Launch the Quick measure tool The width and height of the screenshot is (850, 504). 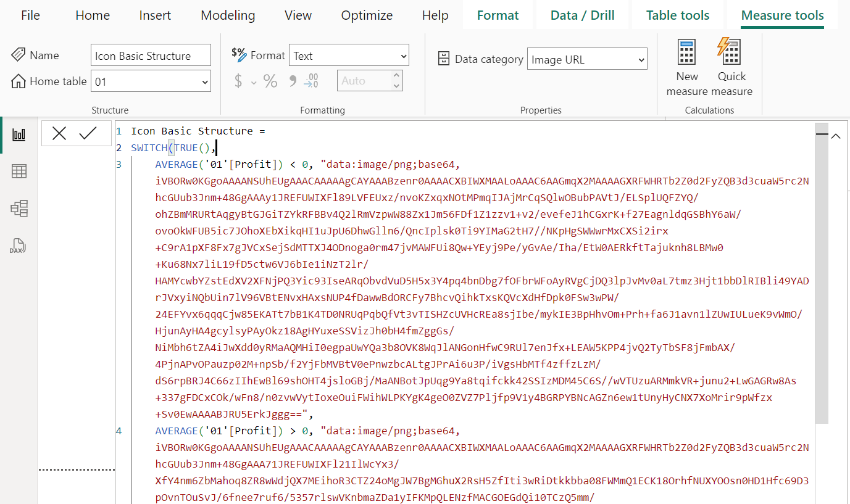click(731, 67)
